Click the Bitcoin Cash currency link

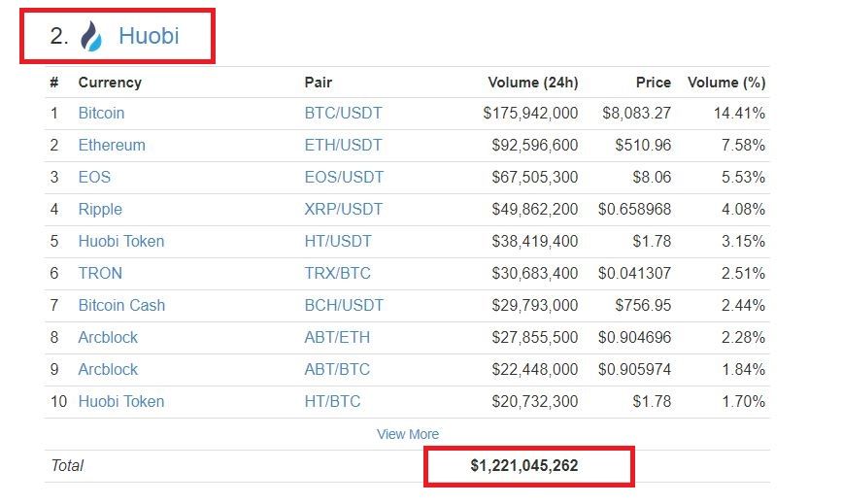click(x=121, y=305)
